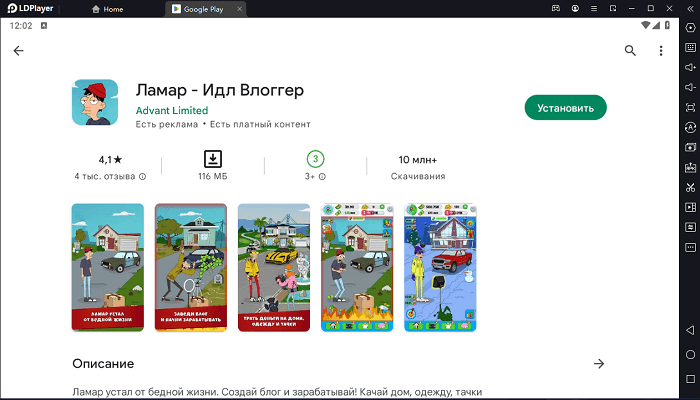Click the 10 млн+ downloads count
The height and width of the screenshot is (400, 700).
coord(417,159)
